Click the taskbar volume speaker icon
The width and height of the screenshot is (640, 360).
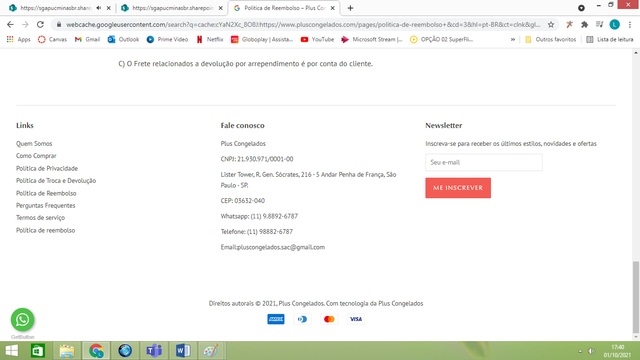[x=591, y=351]
